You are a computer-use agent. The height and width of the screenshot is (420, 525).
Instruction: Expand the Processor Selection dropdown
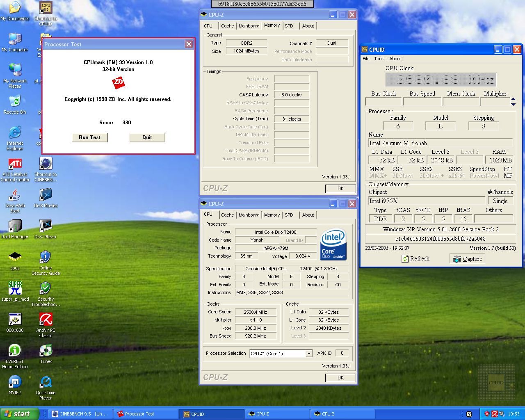click(308, 354)
